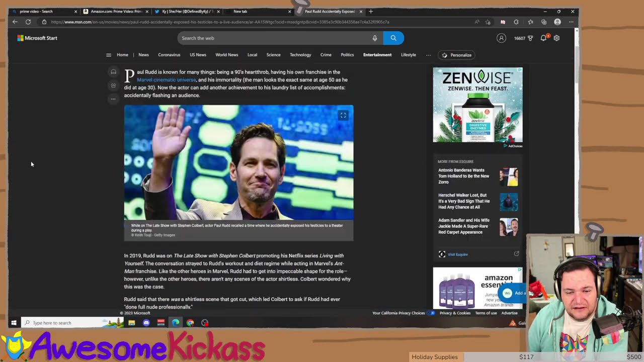
Task: Submit search with blue magnifier button
Action: coord(393,38)
